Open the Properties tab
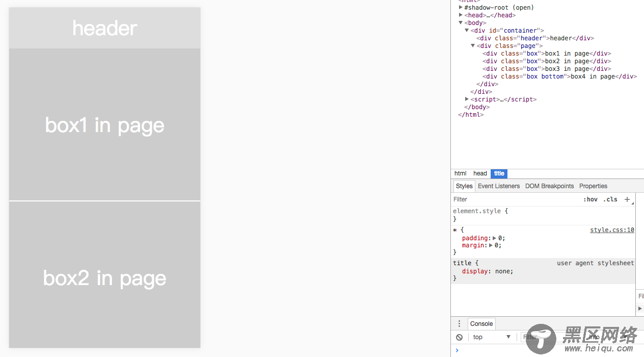 [593, 186]
